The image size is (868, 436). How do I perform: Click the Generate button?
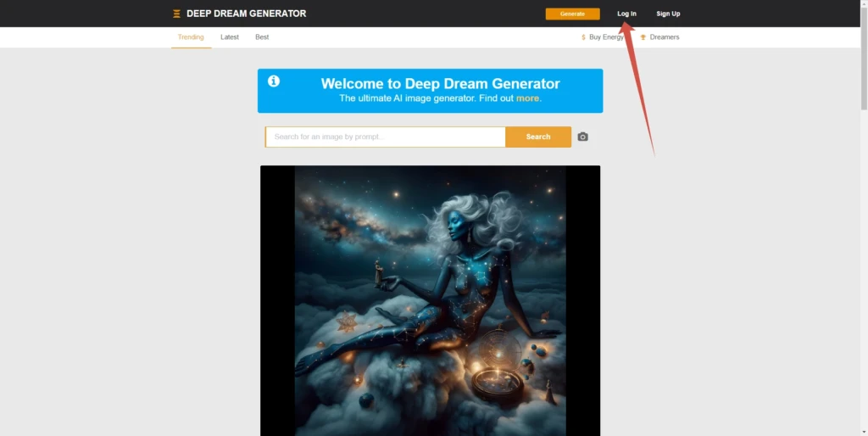(572, 14)
